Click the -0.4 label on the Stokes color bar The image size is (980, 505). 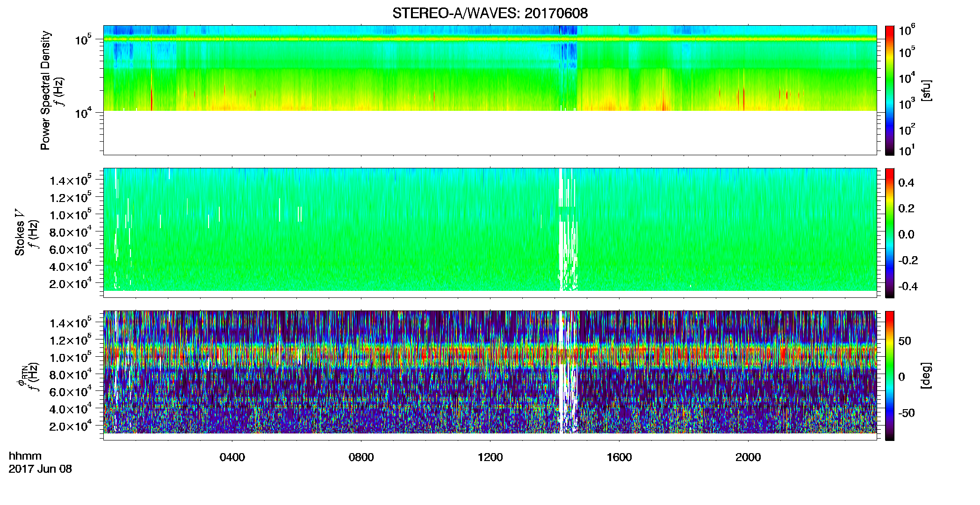pos(908,286)
